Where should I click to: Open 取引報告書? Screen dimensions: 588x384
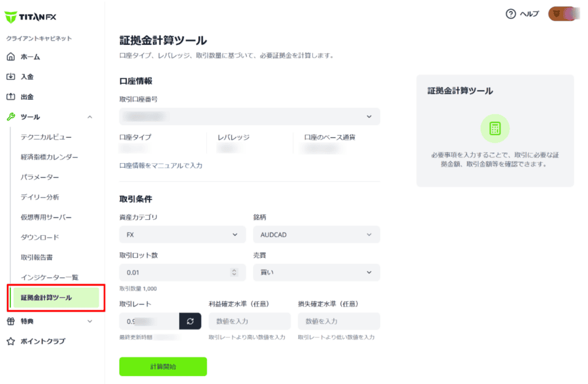coord(37,257)
